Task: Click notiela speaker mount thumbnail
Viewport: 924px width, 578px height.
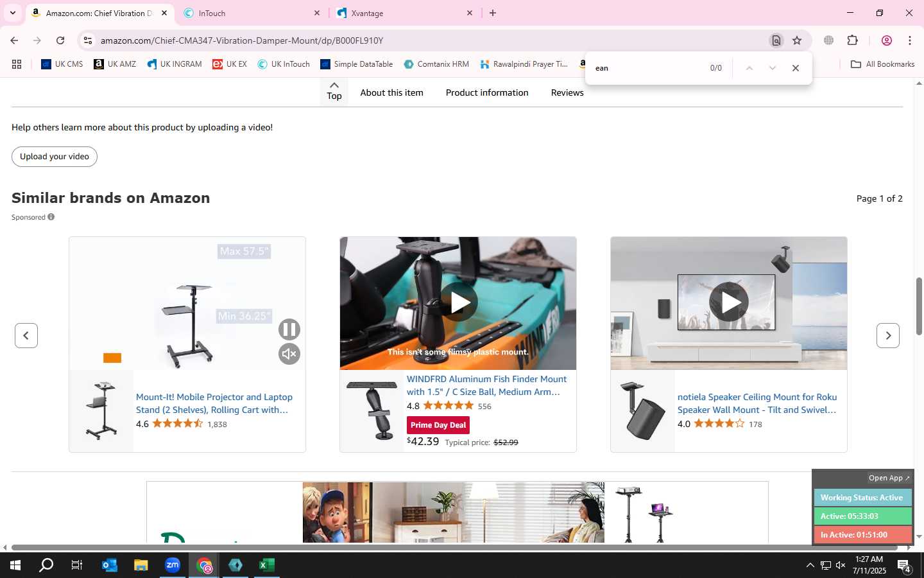Action: [643, 411]
